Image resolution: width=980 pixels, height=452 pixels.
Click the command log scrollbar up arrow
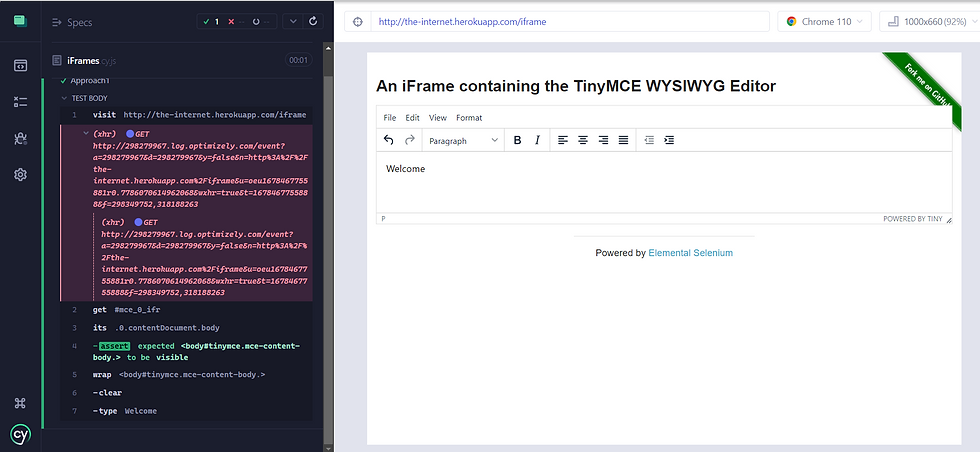pyautogui.click(x=329, y=47)
